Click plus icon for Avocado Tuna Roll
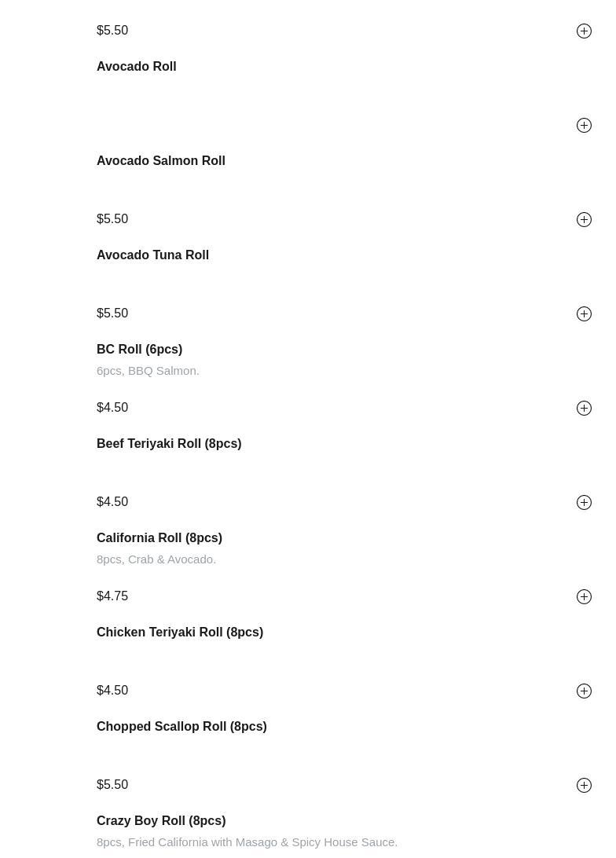Viewport: 616px width, 858px height. [x=584, y=313]
